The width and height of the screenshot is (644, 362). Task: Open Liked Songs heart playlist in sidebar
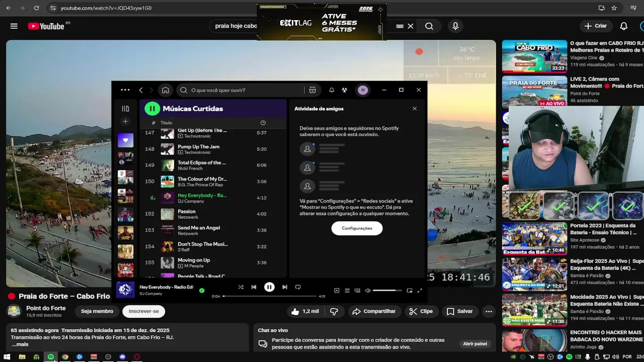(125, 140)
